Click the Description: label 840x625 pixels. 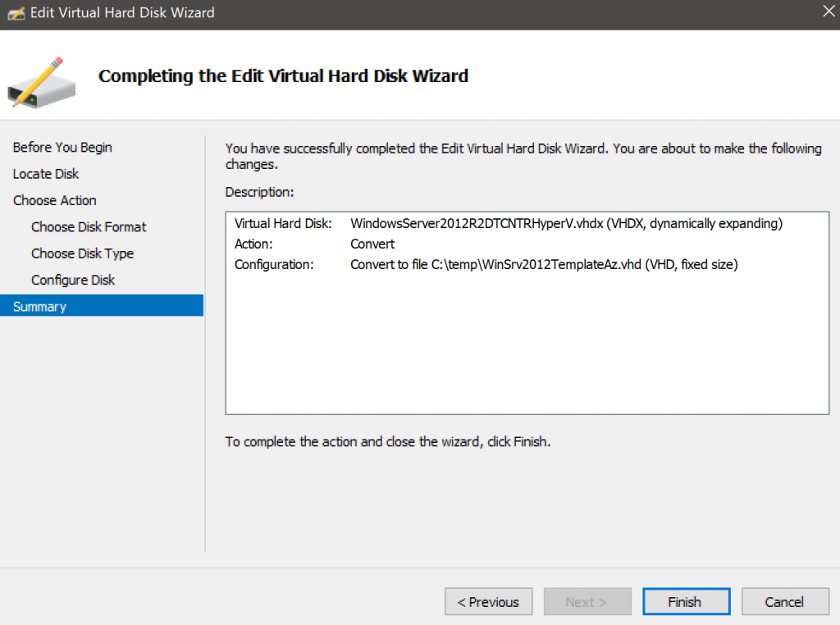(259, 192)
